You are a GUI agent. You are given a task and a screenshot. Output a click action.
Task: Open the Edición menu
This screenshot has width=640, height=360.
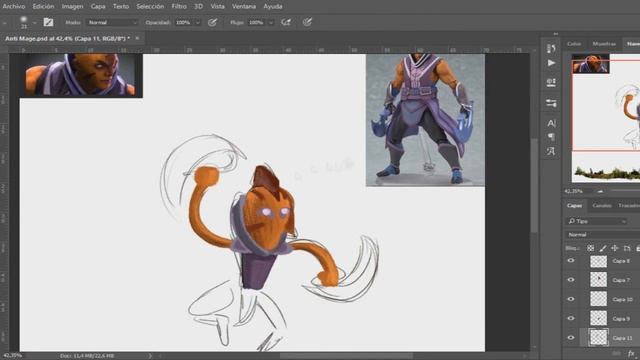pyautogui.click(x=43, y=6)
